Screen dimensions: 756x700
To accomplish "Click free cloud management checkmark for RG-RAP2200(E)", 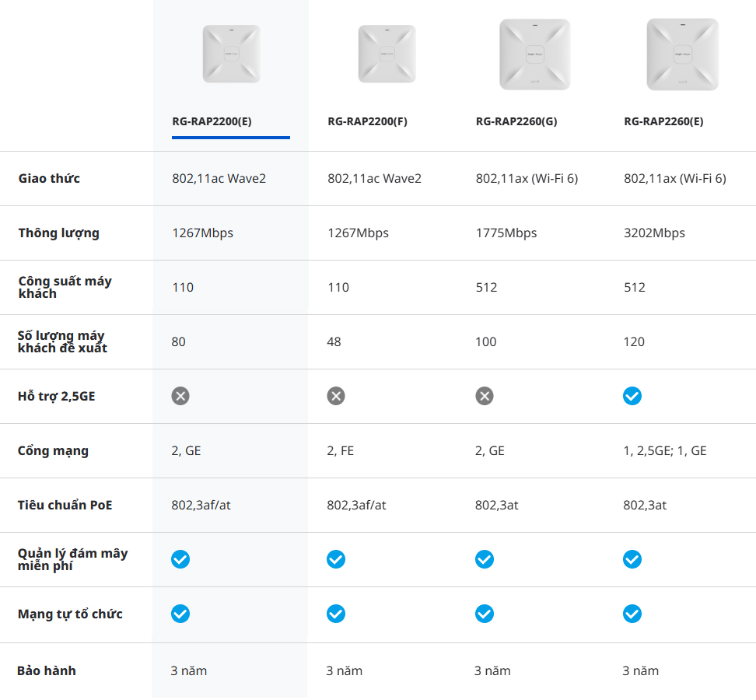I will [x=180, y=559].
